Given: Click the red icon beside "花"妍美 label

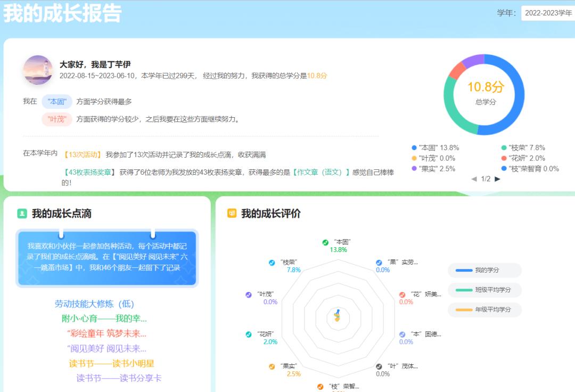Looking at the screenshot, I should pyautogui.click(x=402, y=295).
